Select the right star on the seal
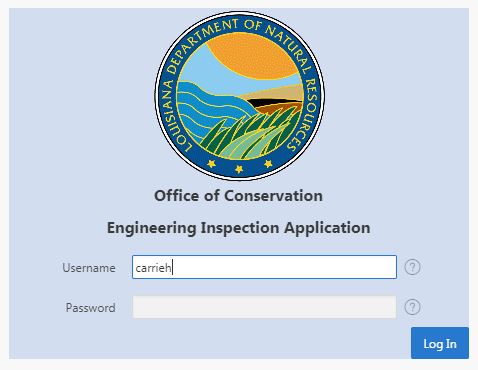The image size is (478, 370). (268, 164)
